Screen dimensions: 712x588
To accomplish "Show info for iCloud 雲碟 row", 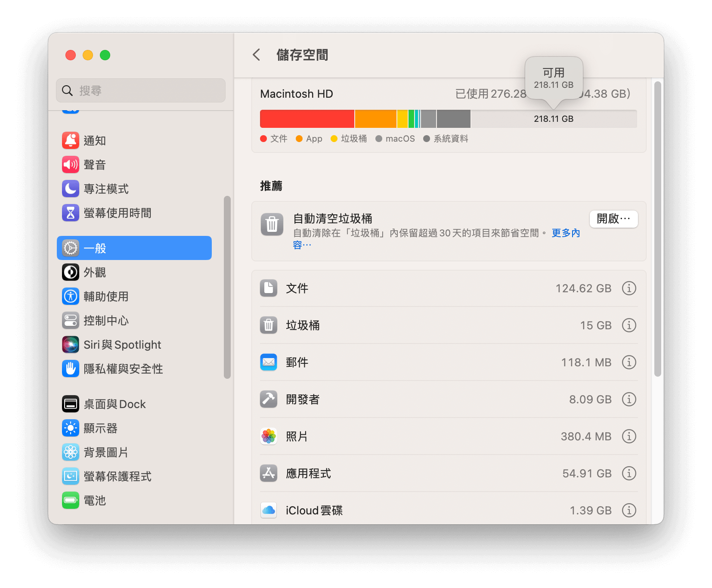I will point(629,510).
